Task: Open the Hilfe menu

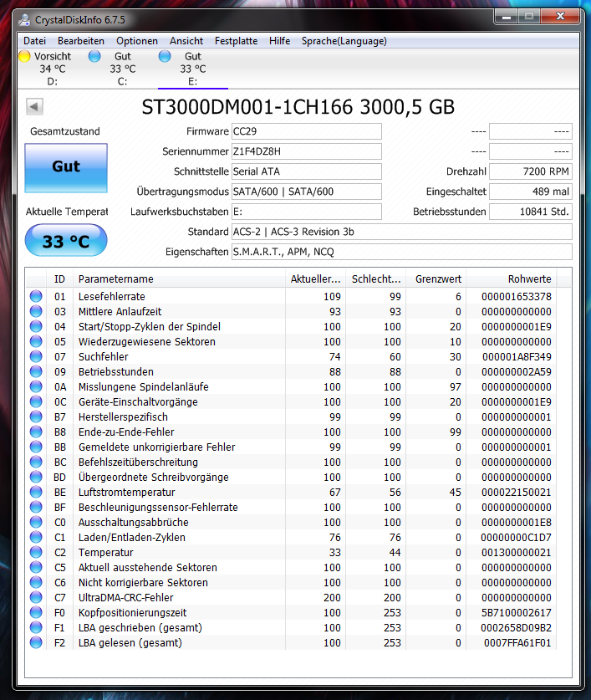Action: (279, 41)
